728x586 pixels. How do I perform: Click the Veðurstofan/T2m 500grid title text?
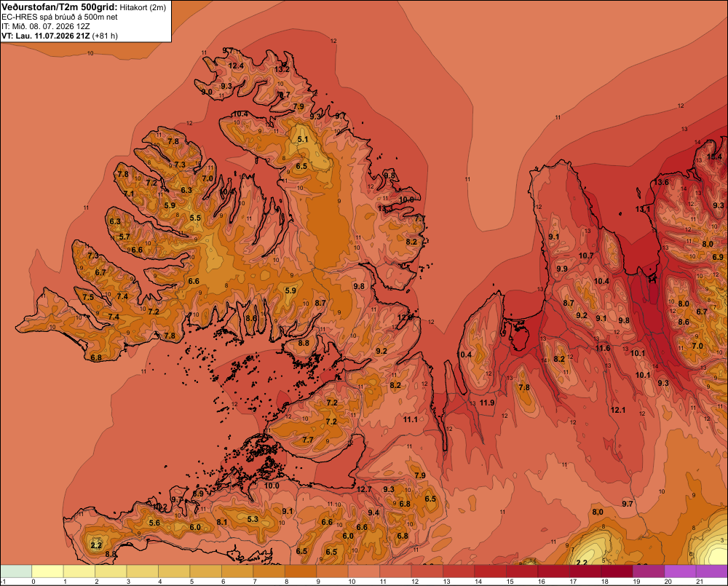click(x=59, y=7)
